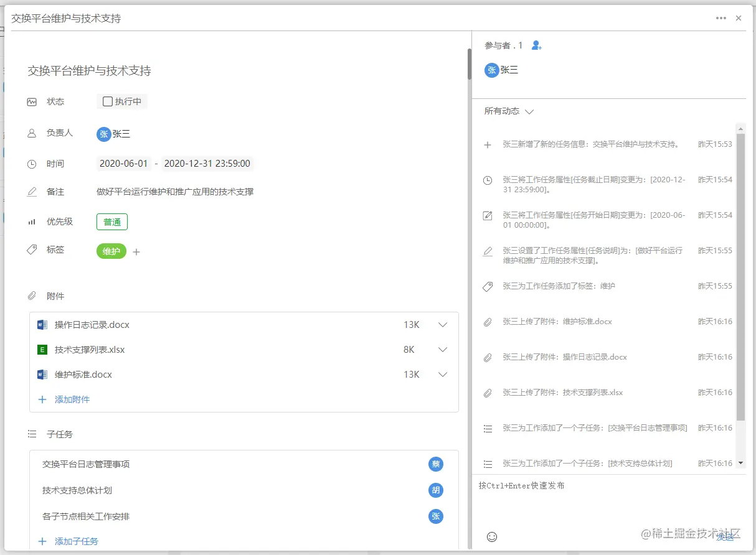Click 添加子任务 link

click(77, 541)
